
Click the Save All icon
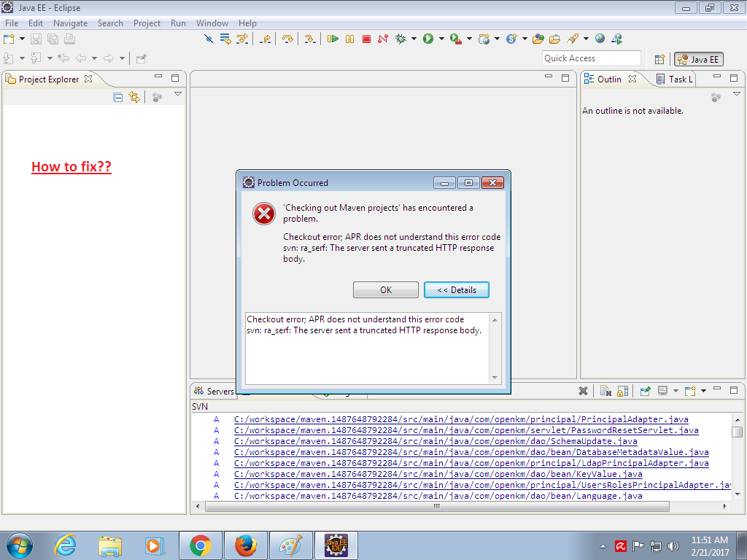[x=52, y=38]
